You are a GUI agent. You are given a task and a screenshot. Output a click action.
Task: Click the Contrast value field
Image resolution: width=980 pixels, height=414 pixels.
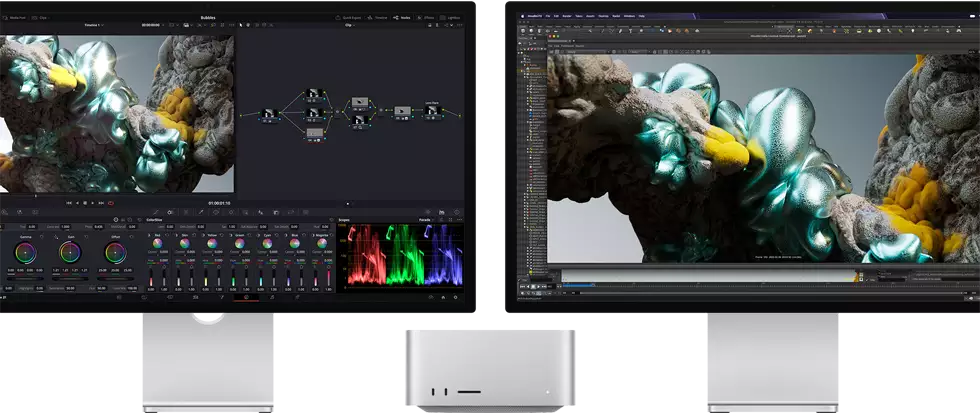tap(65, 226)
